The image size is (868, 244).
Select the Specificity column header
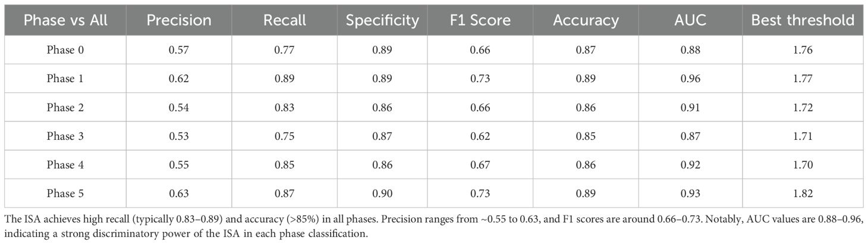(x=382, y=20)
